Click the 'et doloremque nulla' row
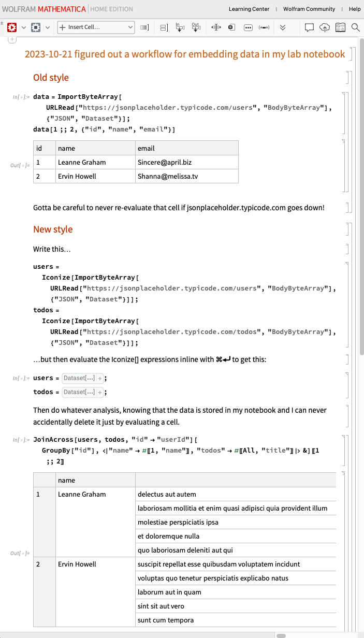 [x=236, y=536]
